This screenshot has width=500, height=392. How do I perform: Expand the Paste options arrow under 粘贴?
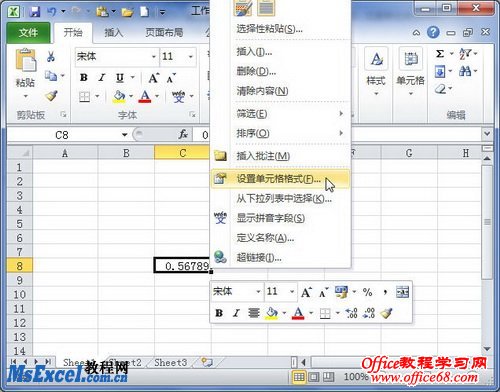pos(26,96)
